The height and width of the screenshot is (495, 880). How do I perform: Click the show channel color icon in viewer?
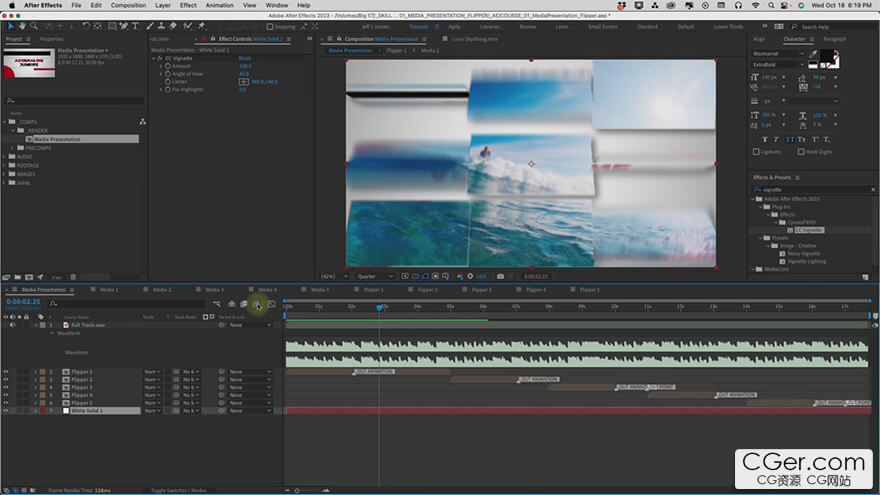pos(460,276)
